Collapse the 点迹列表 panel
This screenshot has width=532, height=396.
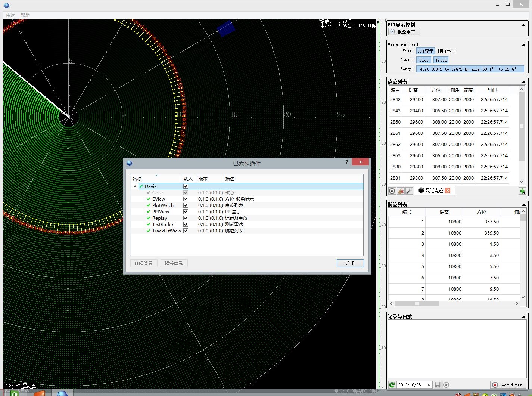[523, 82]
